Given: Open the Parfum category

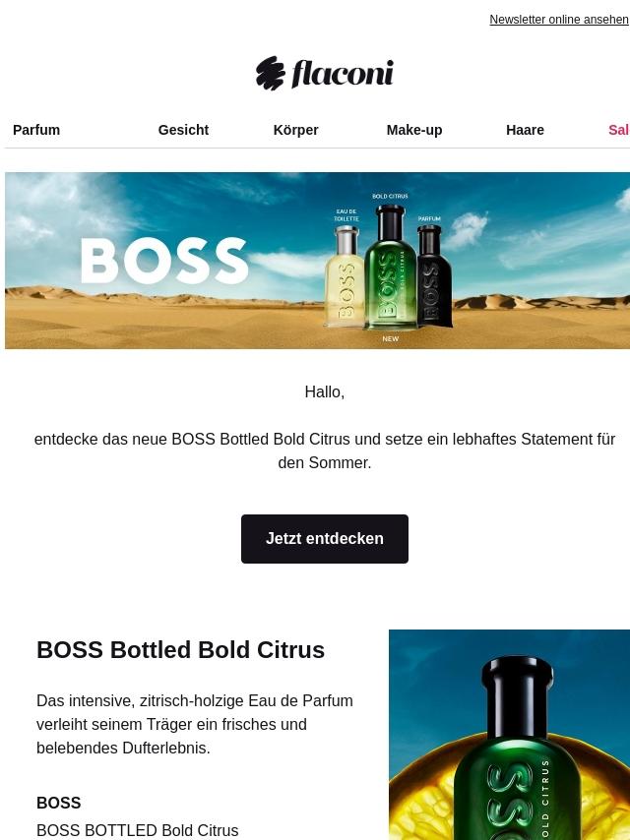Looking at the screenshot, I should [x=36, y=130].
